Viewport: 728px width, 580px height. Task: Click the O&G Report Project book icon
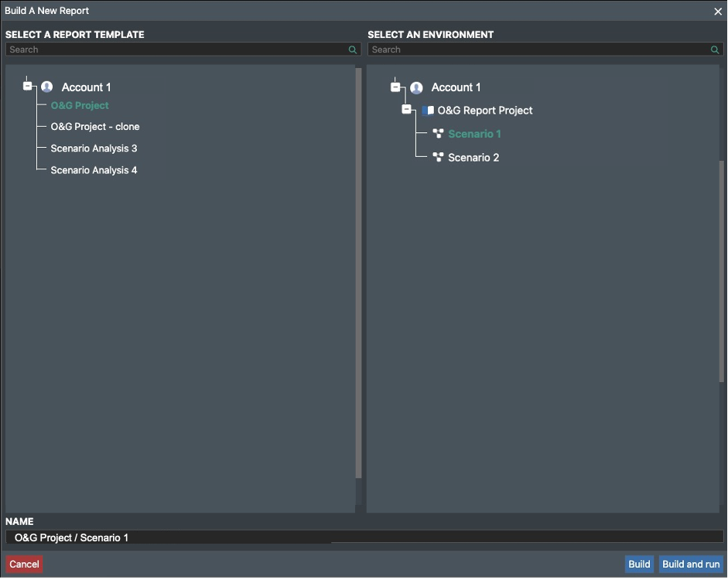428,111
